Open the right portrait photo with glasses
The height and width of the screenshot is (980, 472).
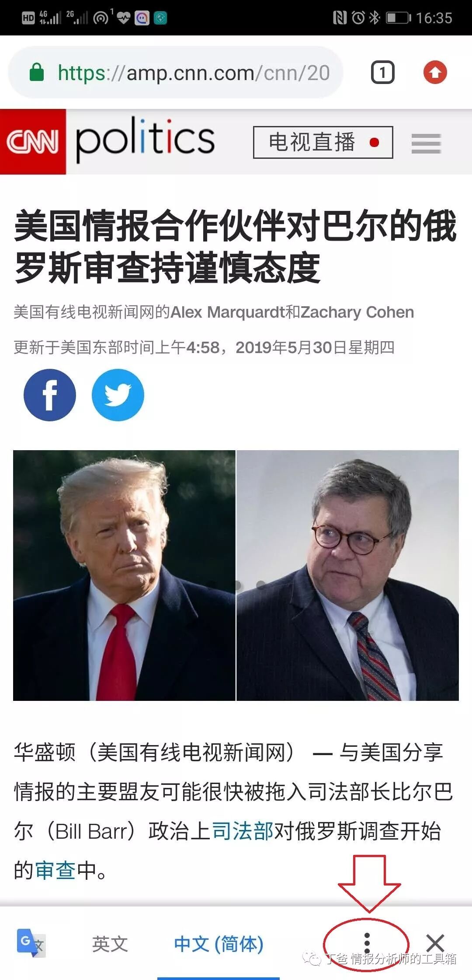[x=348, y=575]
